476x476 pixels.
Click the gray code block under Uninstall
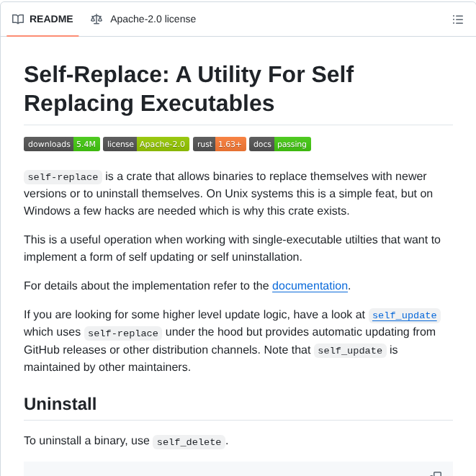[216, 470]
